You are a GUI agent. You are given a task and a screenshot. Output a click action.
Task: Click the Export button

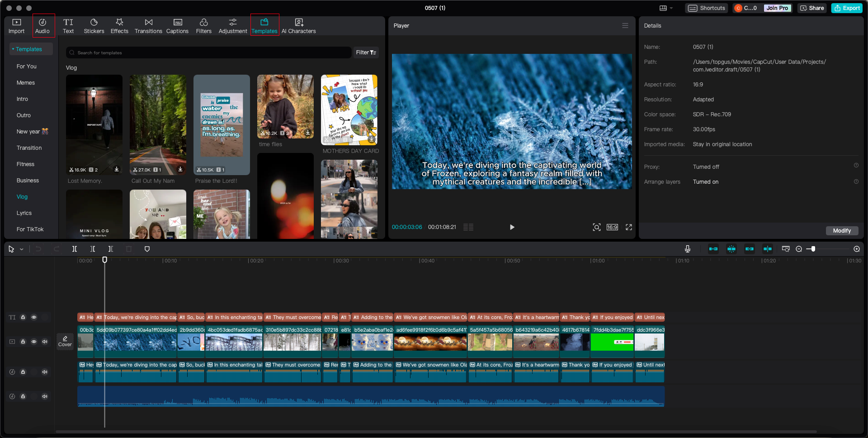(x=846, y=8)
